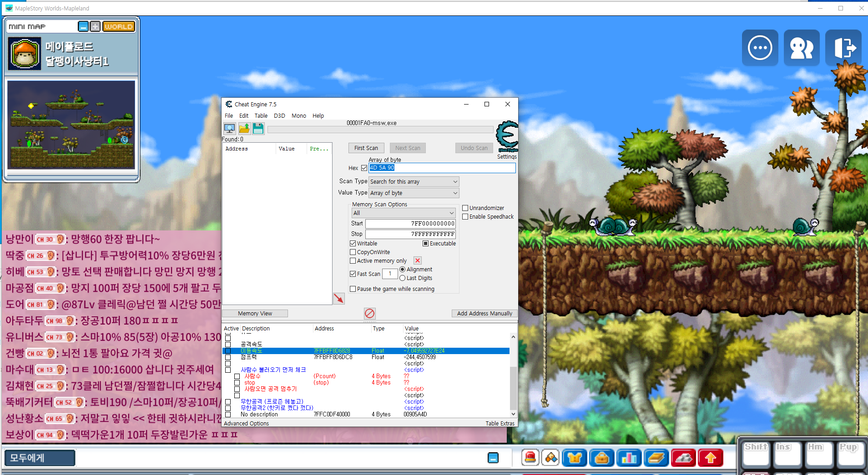
Task: Check Pause the game while scanning
Action: tap(353, 289)
